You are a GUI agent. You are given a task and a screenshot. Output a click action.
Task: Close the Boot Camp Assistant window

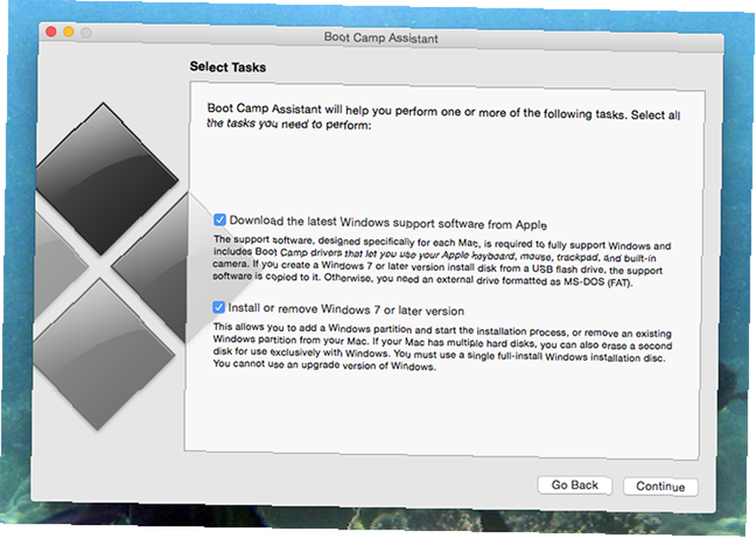coord(51,32)
